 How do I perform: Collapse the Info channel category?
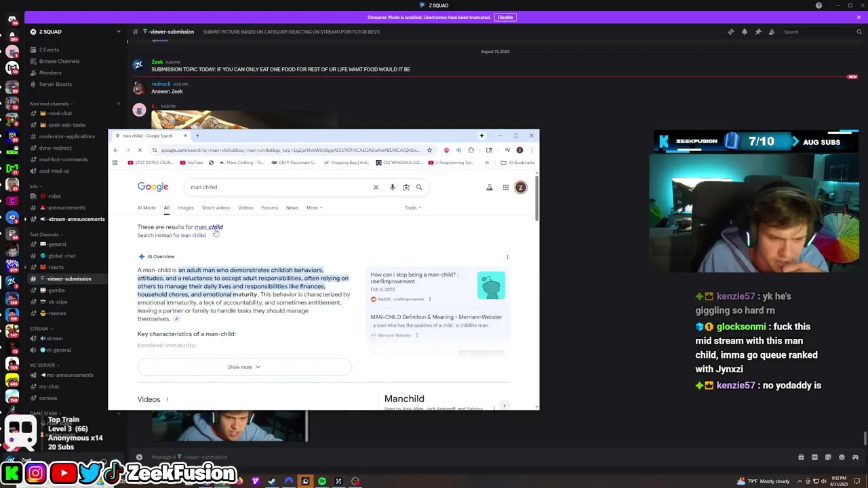tap(35, 186)
